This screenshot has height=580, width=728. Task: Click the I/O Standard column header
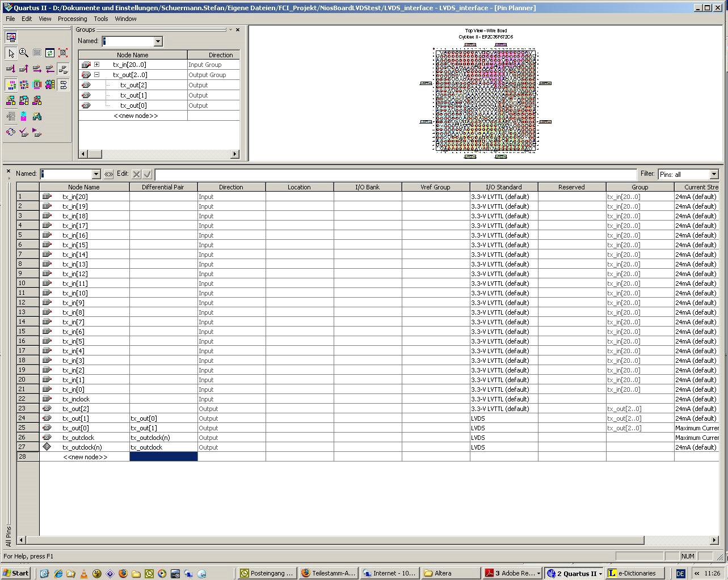tap(503, 187)
